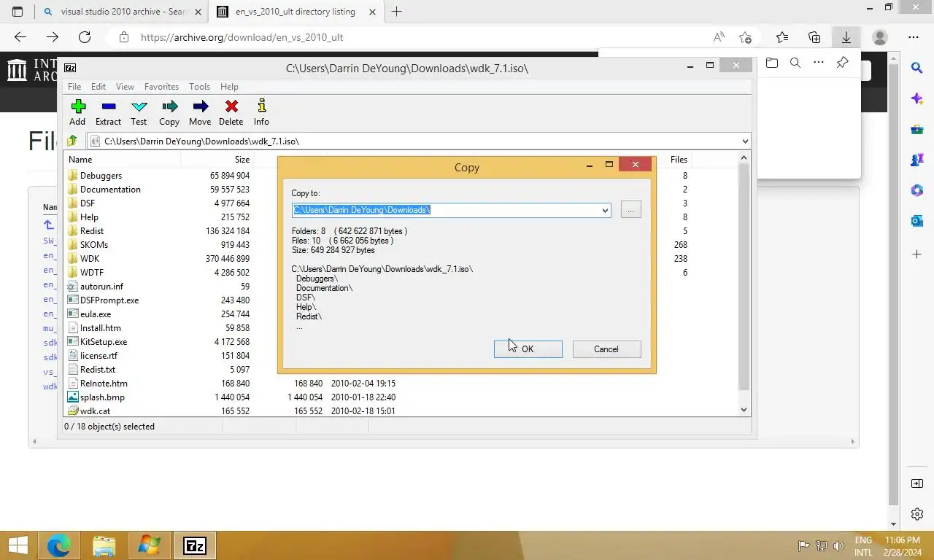Open Edge Collections icon

point(814,37)
